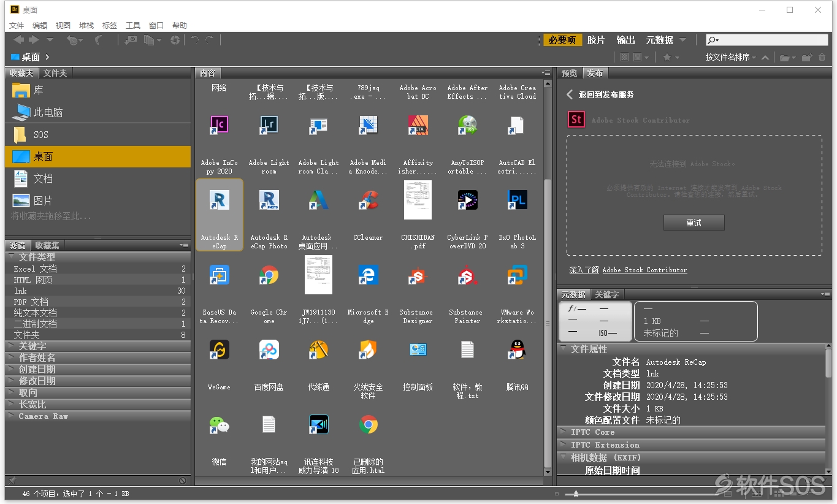This screenshot has height=504, width=837.
Task: Click the clear filter icon
Action: tap(183, 480)
